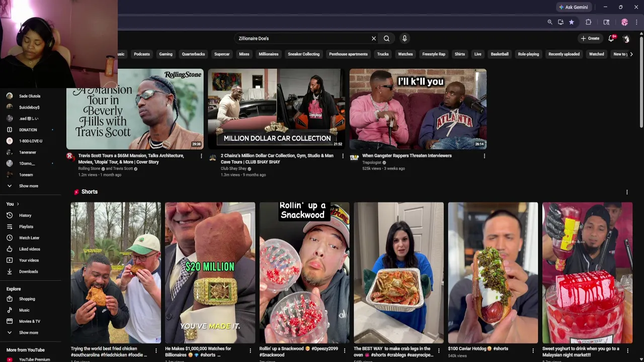
Task: Play the $20 Million watch short
Action: (210, 273)
